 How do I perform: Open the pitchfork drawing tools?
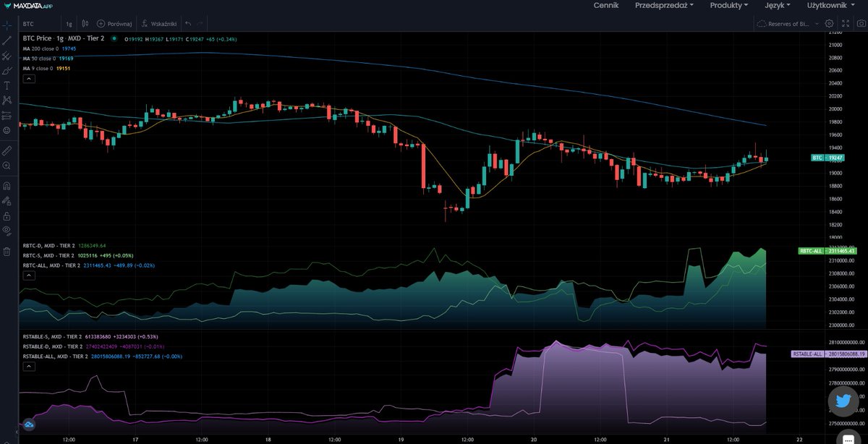[7, 56]
